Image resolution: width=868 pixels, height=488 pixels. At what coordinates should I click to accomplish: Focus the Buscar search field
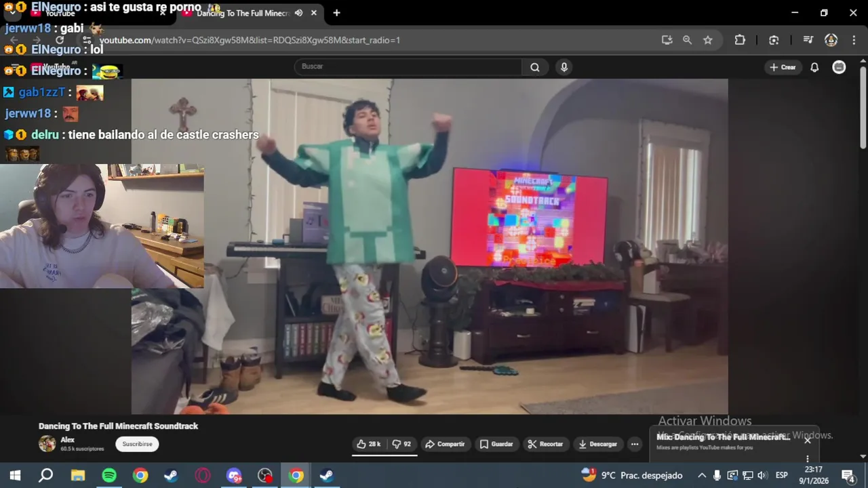408,66
